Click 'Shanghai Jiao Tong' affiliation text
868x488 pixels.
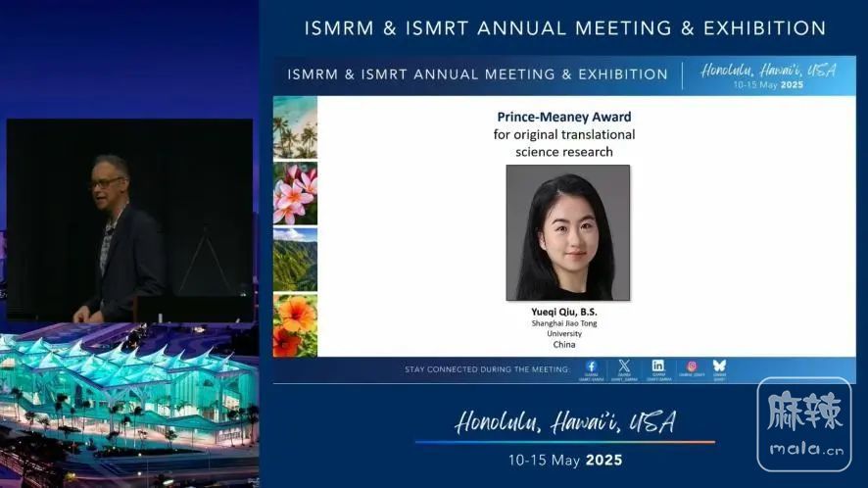[564, 323]
